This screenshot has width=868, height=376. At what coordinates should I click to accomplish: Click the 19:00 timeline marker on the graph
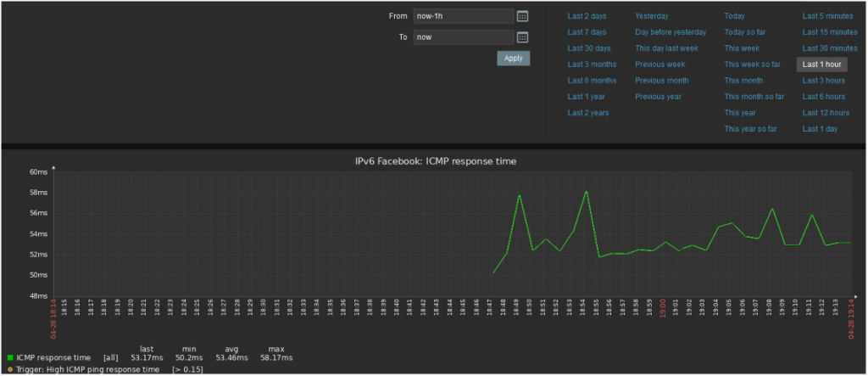[665, 306]
